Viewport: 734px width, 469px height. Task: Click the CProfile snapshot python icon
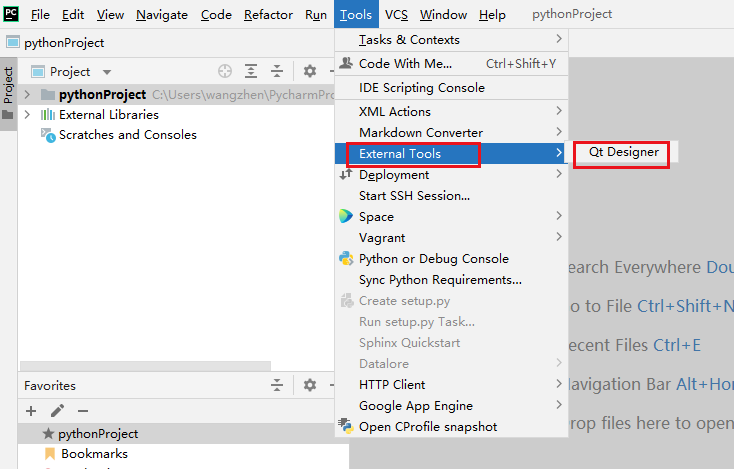[x=346, y=426]
